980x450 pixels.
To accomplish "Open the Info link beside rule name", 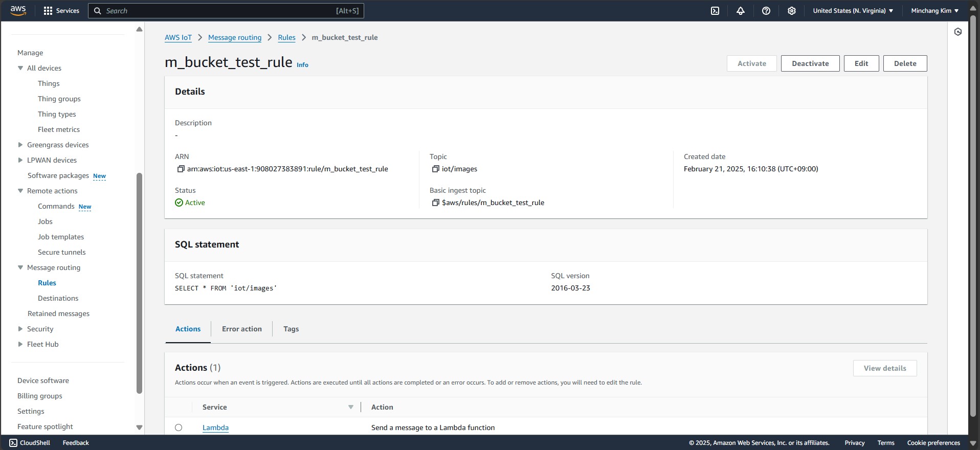I will 303,65.
